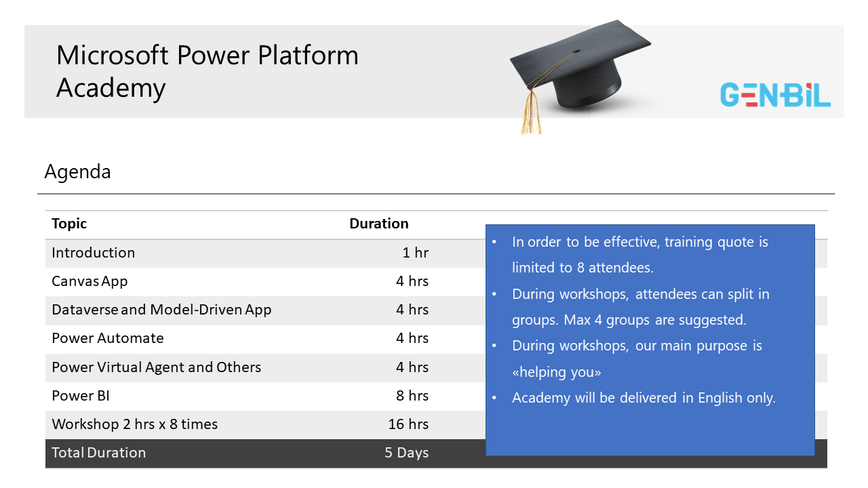Click the bullet about 8 attendees limit
This screenshot has height=488, width=868.
[640, 255]
